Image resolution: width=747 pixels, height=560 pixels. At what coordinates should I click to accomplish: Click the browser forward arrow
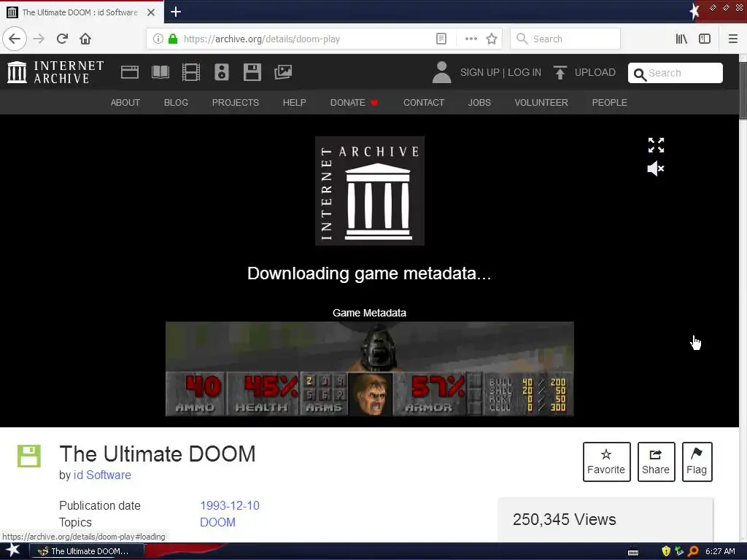[x=39, y=39]
